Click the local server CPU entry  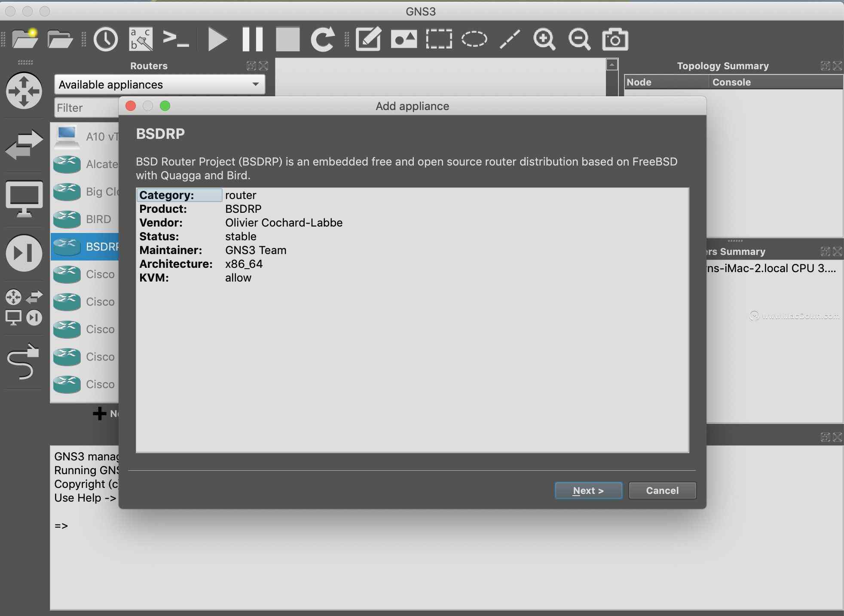tap(772, 268)
